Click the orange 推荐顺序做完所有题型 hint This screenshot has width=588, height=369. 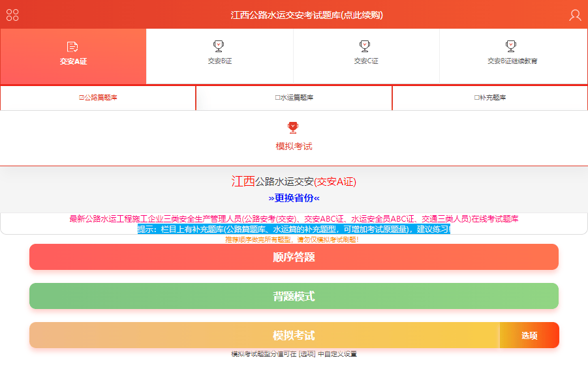click(x=292, y=240)
